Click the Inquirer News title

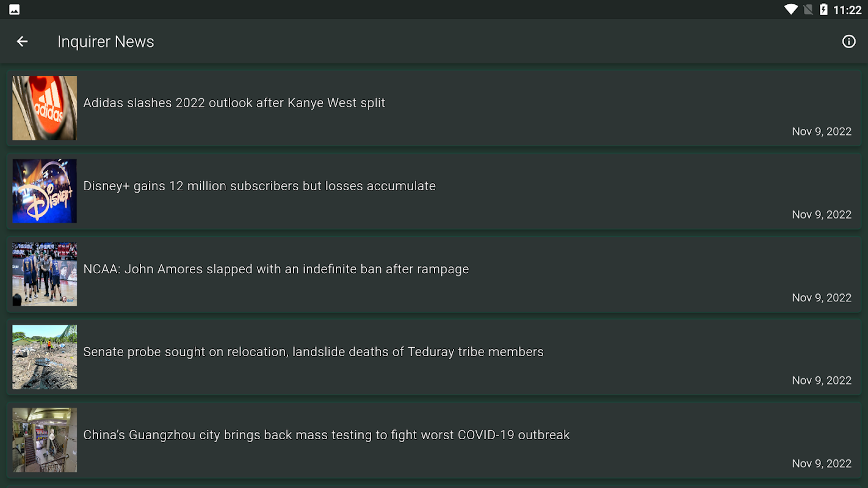click(106, 41)
